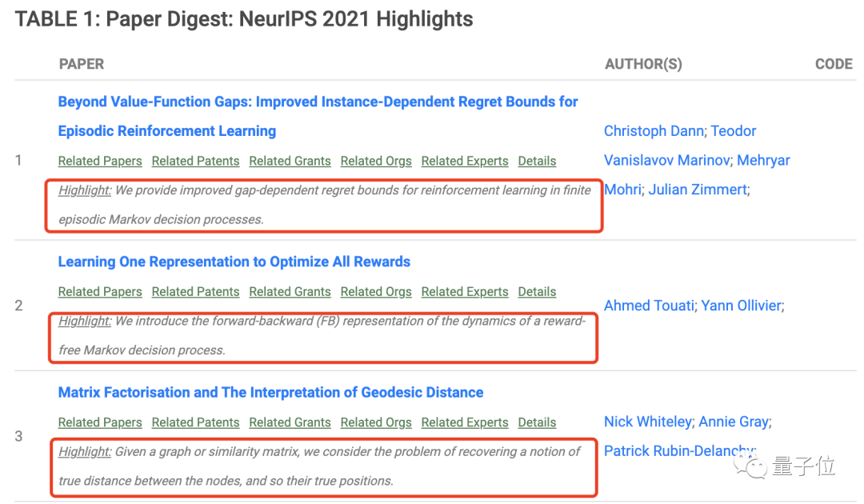Click Details link for paper 1
864x504 pixels.
tap(537, 161)
